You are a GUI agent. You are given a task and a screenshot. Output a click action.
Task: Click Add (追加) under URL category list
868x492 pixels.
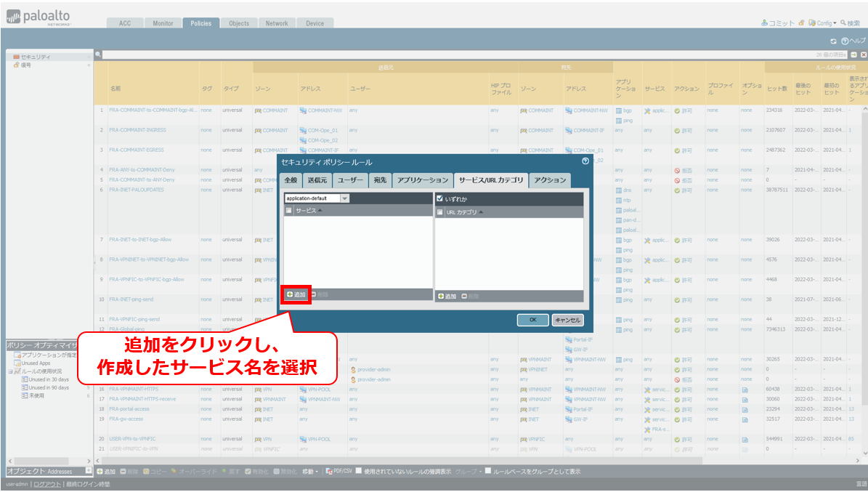pos(447,297)
